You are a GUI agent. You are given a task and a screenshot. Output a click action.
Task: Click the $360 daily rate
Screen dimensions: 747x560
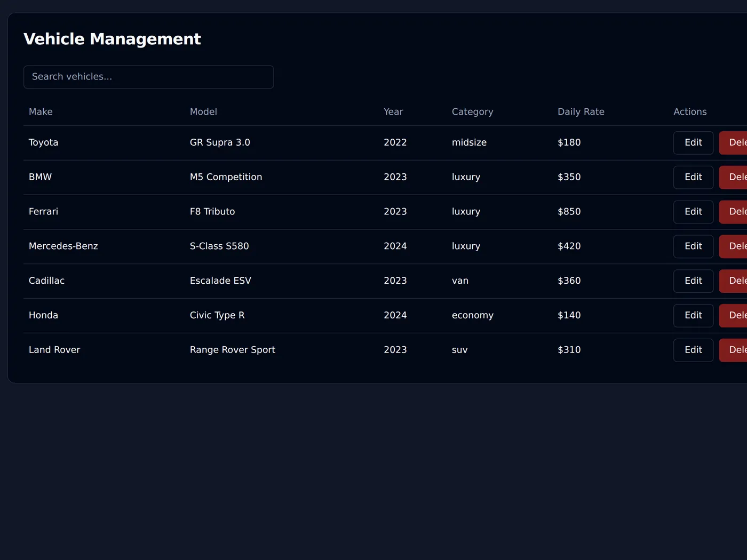569,281
